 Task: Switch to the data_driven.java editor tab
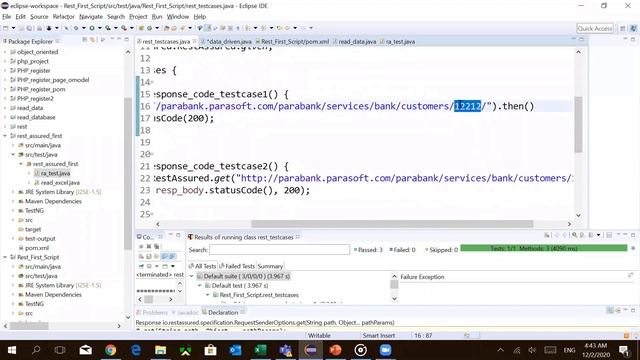click(226, 42)
